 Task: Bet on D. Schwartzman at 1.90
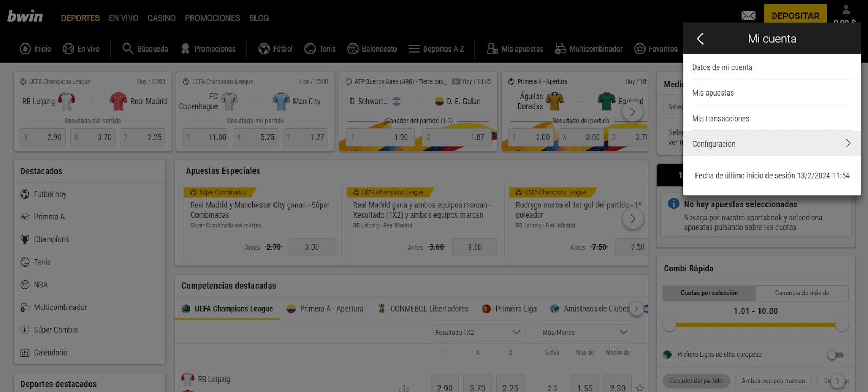pyautogui.click(x=380, y=137)
